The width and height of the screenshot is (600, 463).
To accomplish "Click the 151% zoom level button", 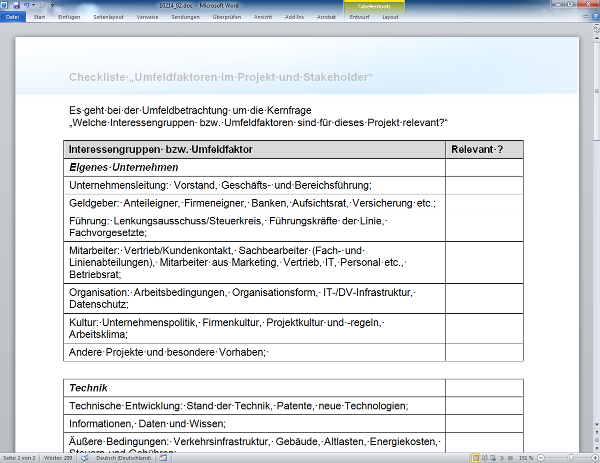I will tap(524, 458).
